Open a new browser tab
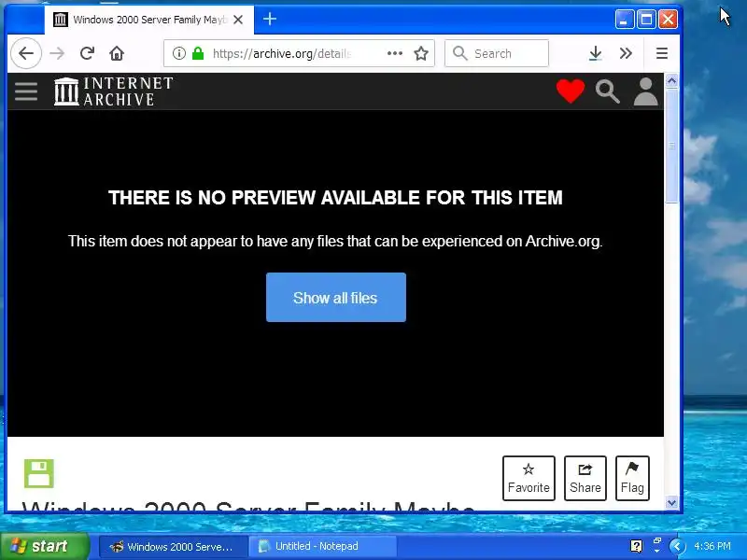 click(270, 20)
